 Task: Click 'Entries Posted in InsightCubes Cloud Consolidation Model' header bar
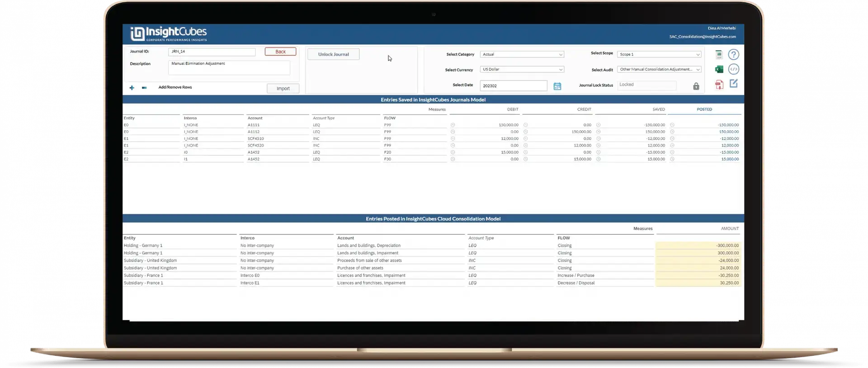pyautogui.click(x=433, y=219)
